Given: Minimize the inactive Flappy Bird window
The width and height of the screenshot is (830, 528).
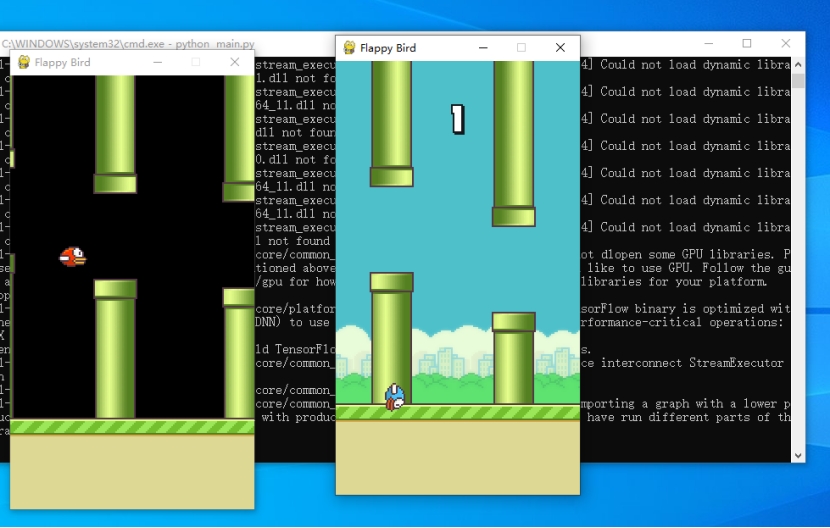Looking at the screenshot, I should 157,62.
